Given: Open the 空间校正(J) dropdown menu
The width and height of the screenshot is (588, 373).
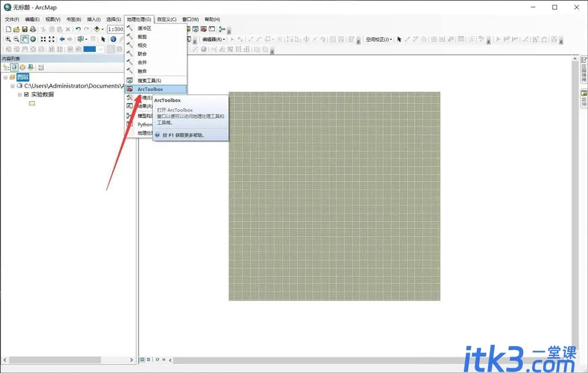Looking at the screenshot, I should pyautogui.click(x=379, y=39).
